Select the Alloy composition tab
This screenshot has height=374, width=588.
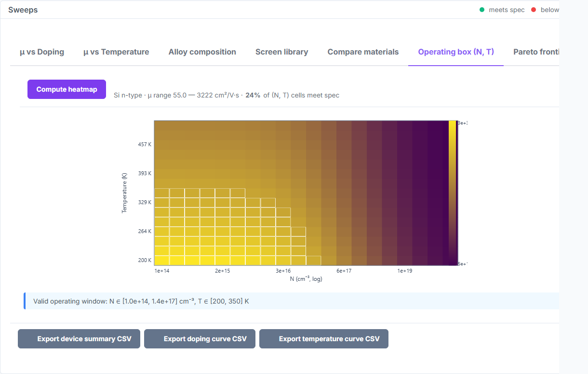(x=202, y=52)
